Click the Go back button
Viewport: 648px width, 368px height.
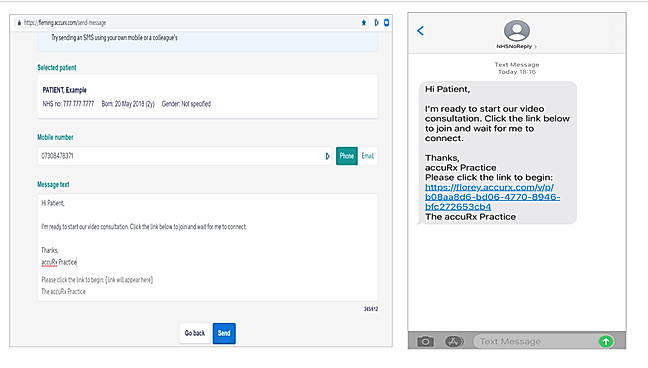tap(195, 333)
